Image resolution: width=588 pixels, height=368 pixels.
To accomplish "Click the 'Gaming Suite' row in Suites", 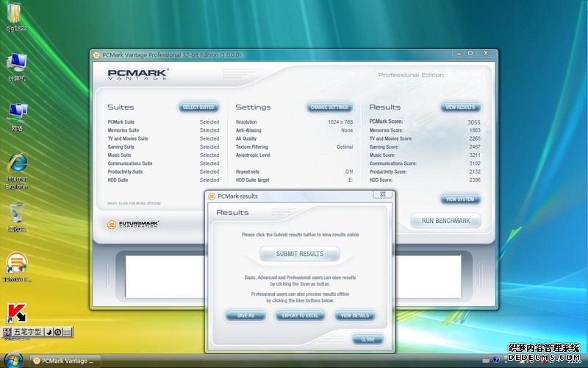I will click(x=163, y=146).
